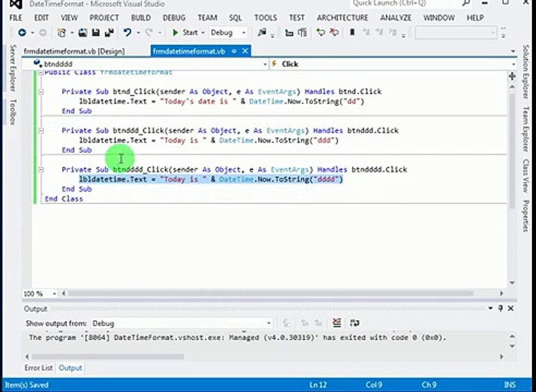
Task: Open the SQL menu
Action: coord(235,17)
